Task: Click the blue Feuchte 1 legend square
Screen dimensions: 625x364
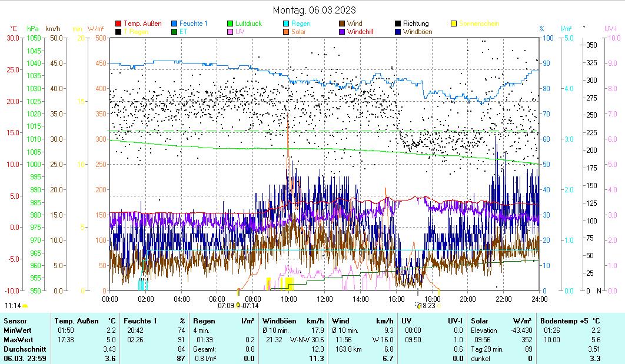Action: click(x=175, y=24)
